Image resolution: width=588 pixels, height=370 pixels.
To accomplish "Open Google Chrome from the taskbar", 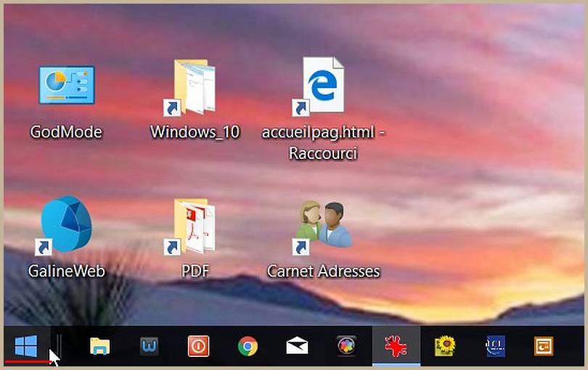I will click(248, 346).
